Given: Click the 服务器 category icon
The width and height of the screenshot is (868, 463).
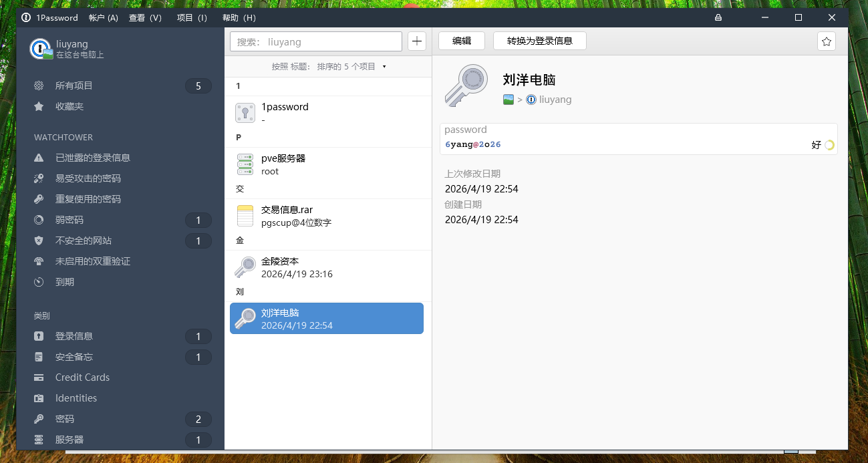Looking at the screenshot, I should point(39,440).
